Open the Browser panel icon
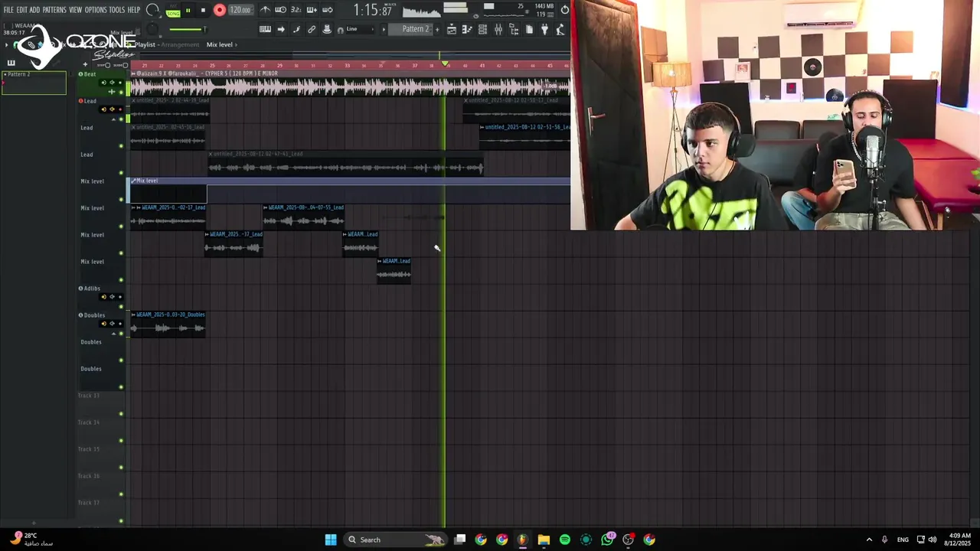This screenshot has height=551, width=980. point(513,29)
